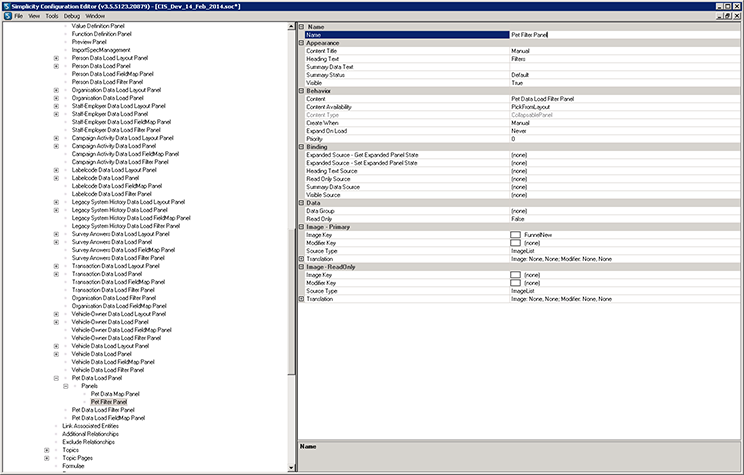Click the Summary Status value Default
Screen dimensions: 744x475
pos(520,75)
